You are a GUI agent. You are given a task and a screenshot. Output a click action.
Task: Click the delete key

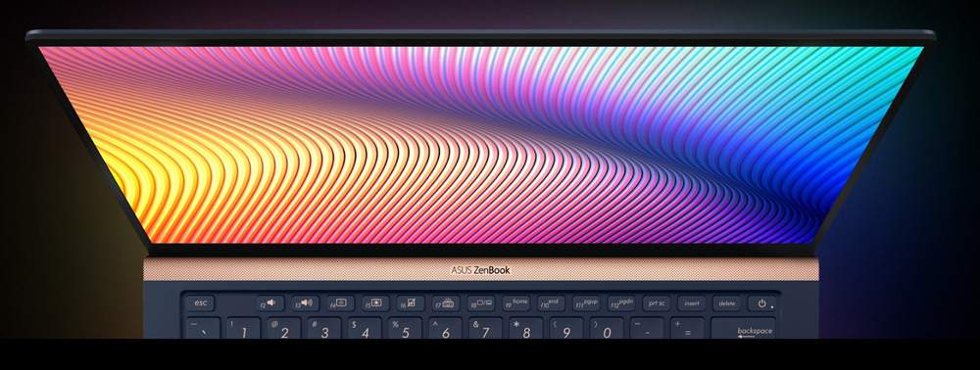(726, 303)
